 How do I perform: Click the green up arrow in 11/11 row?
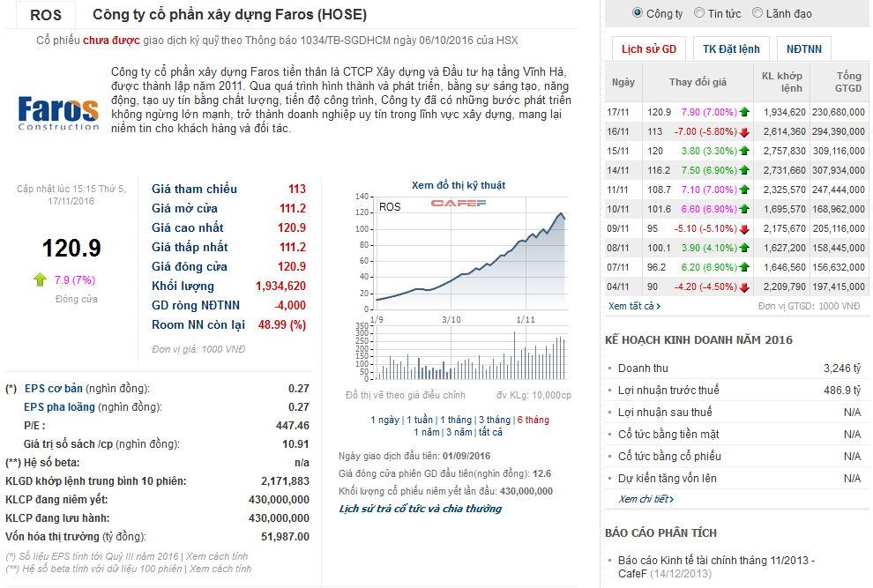[x=744, y=190]
